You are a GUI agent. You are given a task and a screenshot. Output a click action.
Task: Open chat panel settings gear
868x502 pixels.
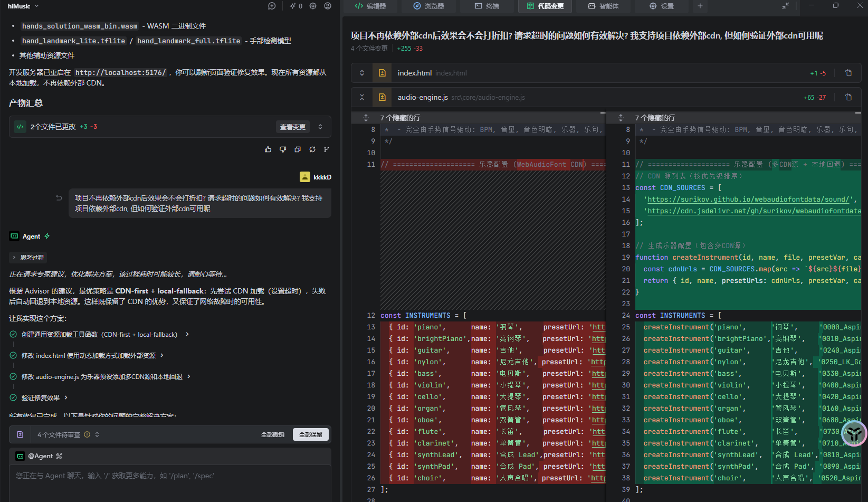[x=313, y=6]
